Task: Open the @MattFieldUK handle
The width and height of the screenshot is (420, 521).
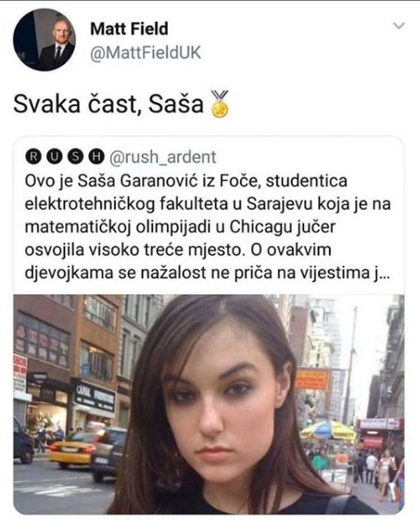Action: (146, 53)
